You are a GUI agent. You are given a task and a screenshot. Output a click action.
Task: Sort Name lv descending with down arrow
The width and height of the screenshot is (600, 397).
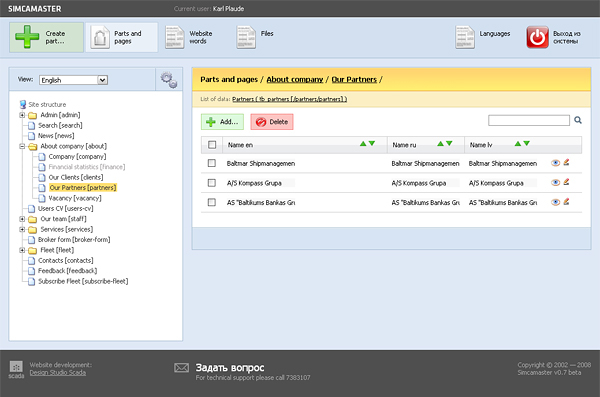click(x=527, y=144)
